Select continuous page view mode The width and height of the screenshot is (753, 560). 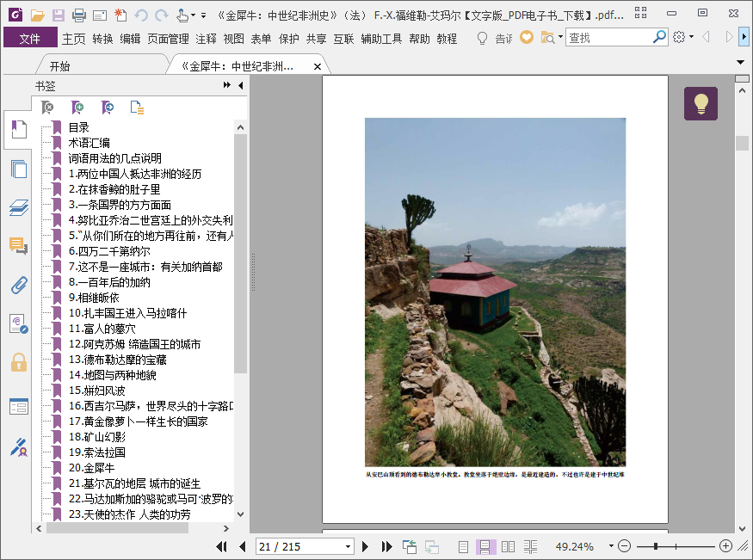(x=485, y=546)
